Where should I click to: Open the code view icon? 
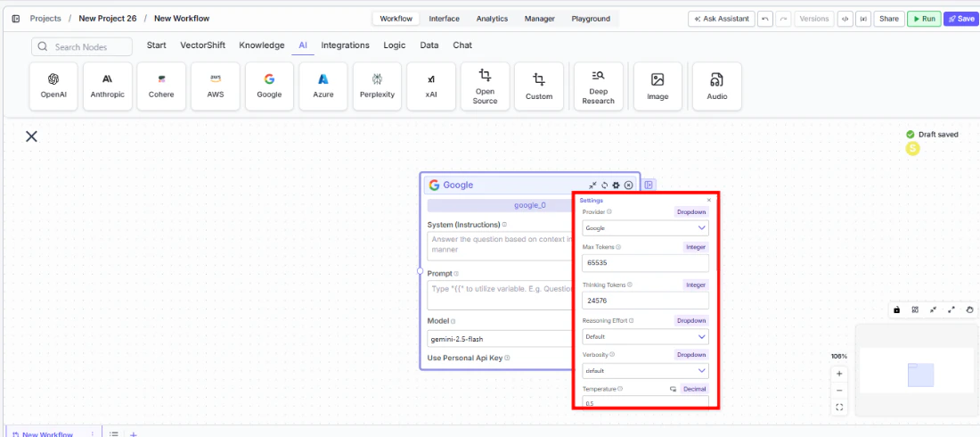click(845, 19)
